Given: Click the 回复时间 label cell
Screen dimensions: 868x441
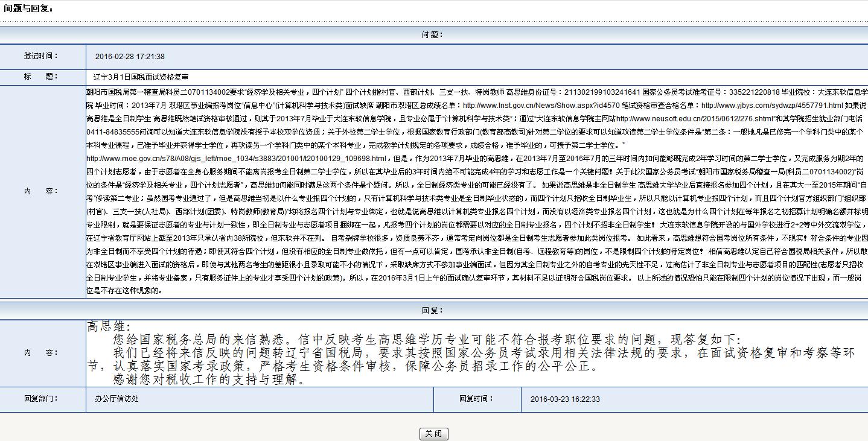Looking at the screenshot, I should [477, 399].
